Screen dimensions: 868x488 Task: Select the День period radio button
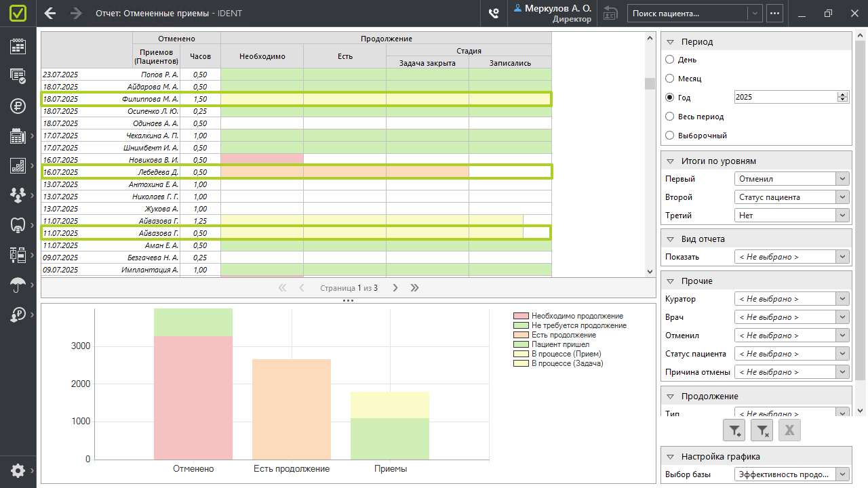point(670,60)
